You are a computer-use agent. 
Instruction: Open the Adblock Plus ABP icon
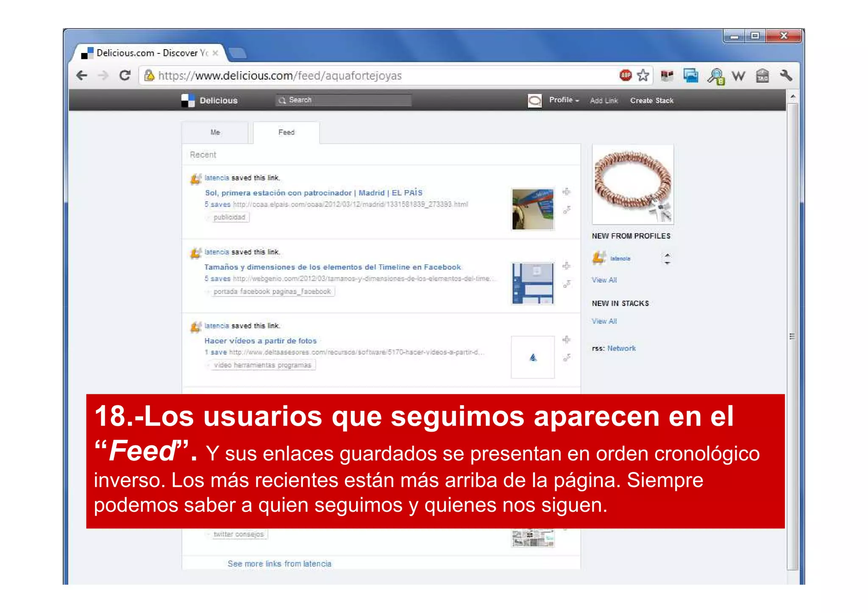625,75
